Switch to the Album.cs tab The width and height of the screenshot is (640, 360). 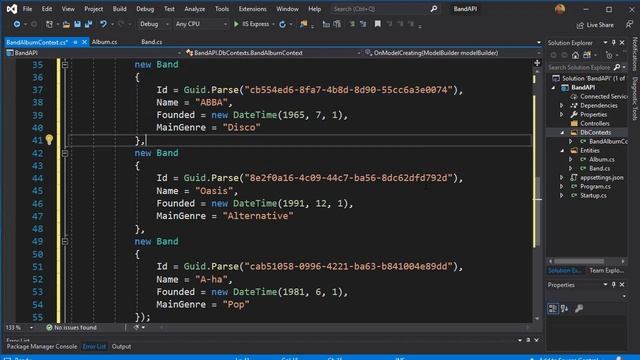104,42
